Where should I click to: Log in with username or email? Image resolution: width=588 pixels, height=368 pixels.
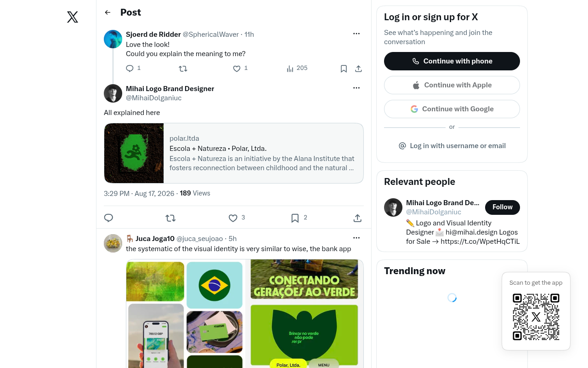pyautogui.click(x=452, y=146)
